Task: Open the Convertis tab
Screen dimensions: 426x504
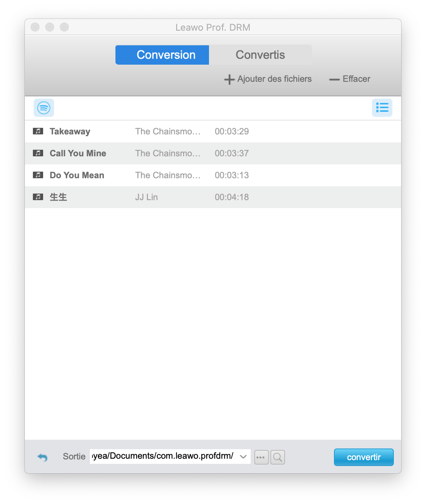Action: [x=260, y=55]
